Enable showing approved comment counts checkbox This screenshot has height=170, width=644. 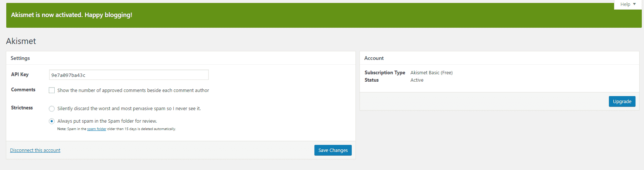[x=52, y=90]
